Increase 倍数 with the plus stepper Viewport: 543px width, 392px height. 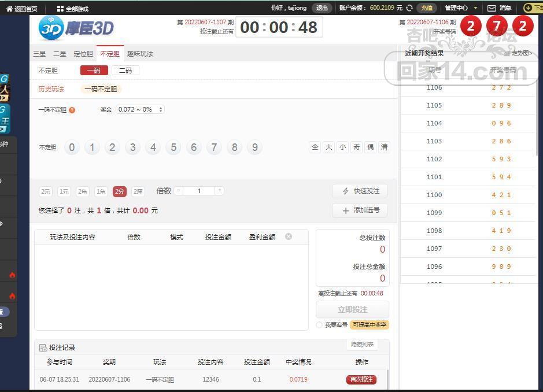pos(219,191)
